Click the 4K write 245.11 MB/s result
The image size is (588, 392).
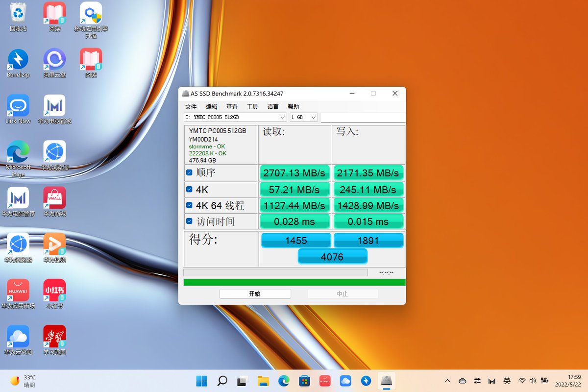pyautogui.click(x=368, y=189)
